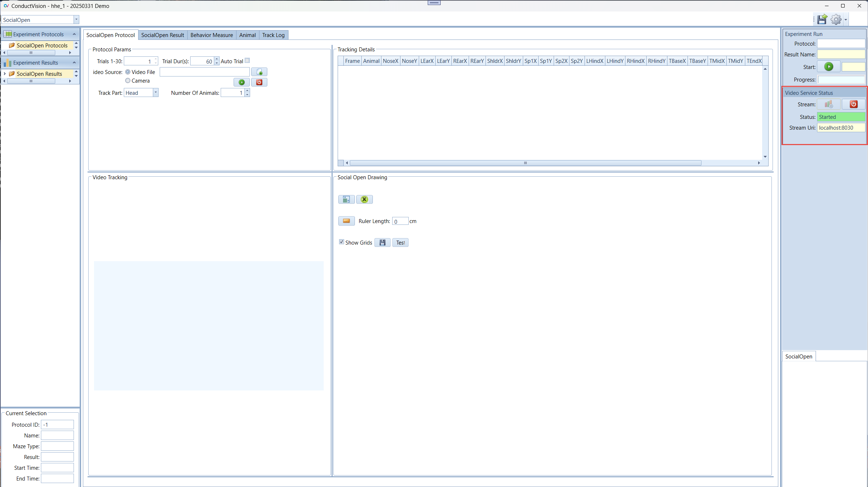
Task: Click the Tracking Details horizontal scrollbar
Action: point(525,163)
